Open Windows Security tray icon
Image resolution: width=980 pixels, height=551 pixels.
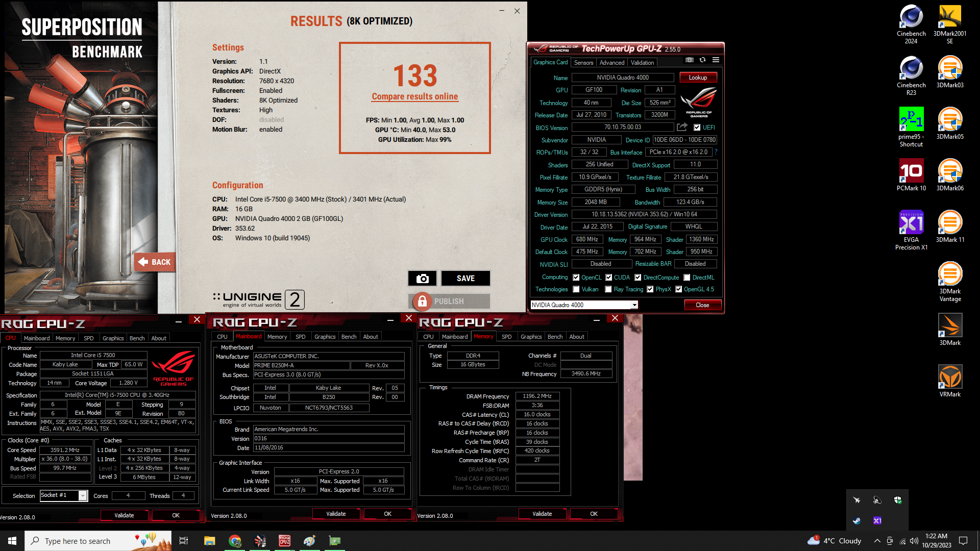coord(898,500)
